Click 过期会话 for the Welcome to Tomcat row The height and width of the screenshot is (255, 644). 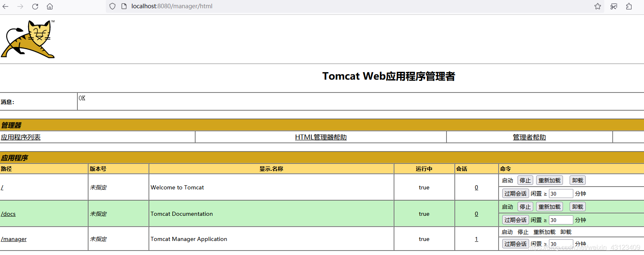(x=515, y=194)
